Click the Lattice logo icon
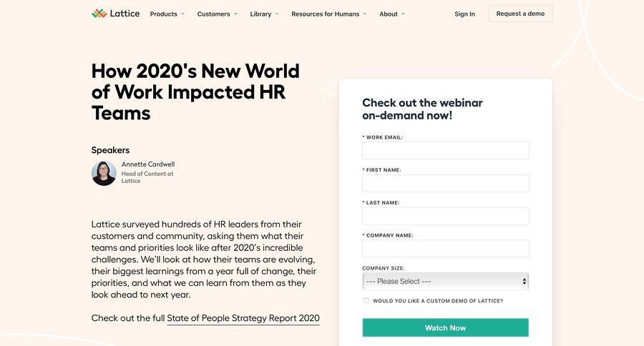Screen dimensions: 644x346 [x=99, y=14]
